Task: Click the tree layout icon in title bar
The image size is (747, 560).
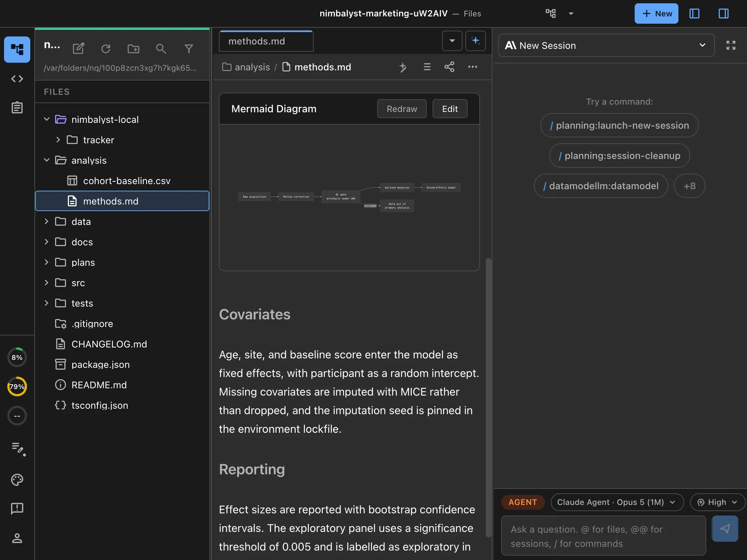Action: pos(550,13)
